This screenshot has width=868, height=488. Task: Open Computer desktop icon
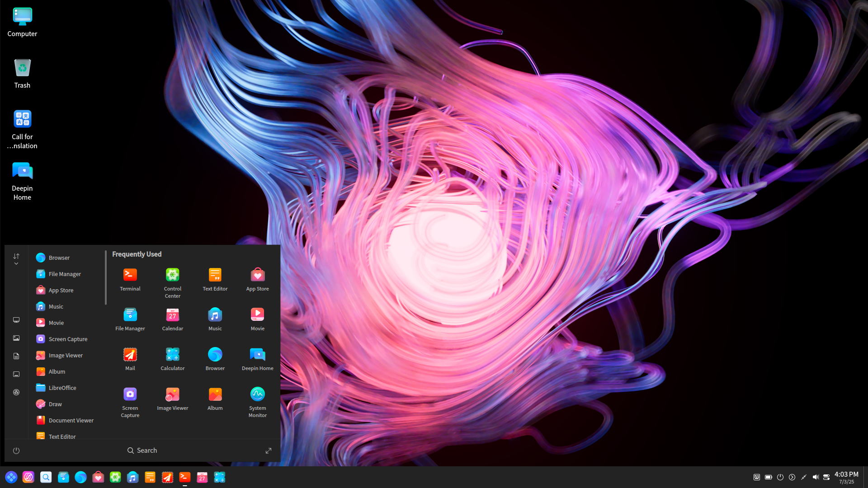coord(22,22)
